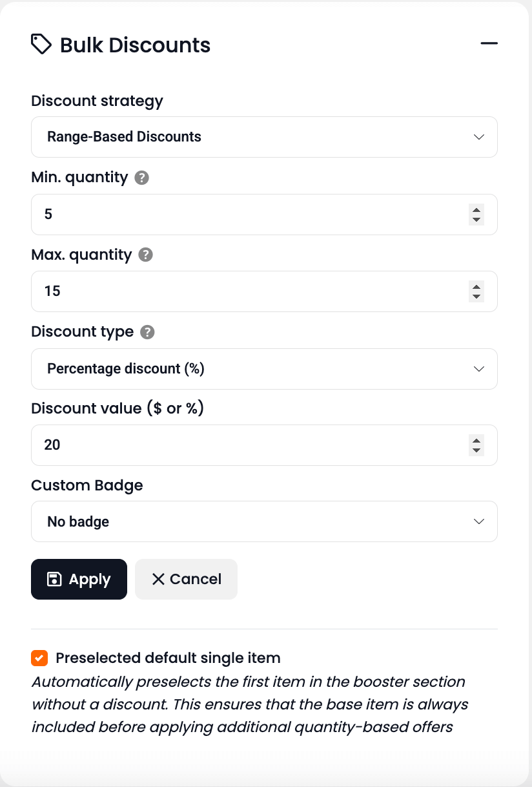Increase the Discount value
This screenshot has height=787, width=532.
tap(476, 440)
